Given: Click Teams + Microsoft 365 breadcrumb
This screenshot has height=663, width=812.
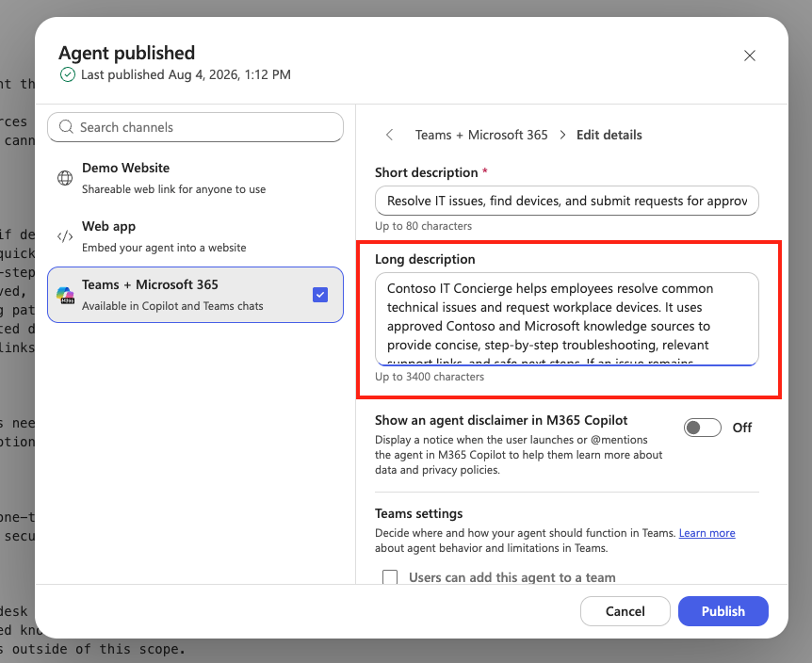Looking at the screenshot, I should pyautogui.click(x=481, y=135).
